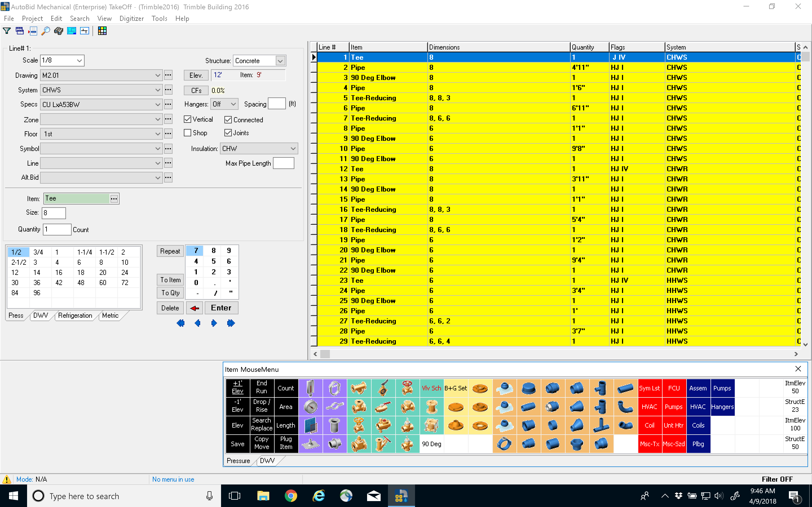Viewport: 812px width, 507px height.
Task: Disable the Connected checkbox
Action: point(228,119)
